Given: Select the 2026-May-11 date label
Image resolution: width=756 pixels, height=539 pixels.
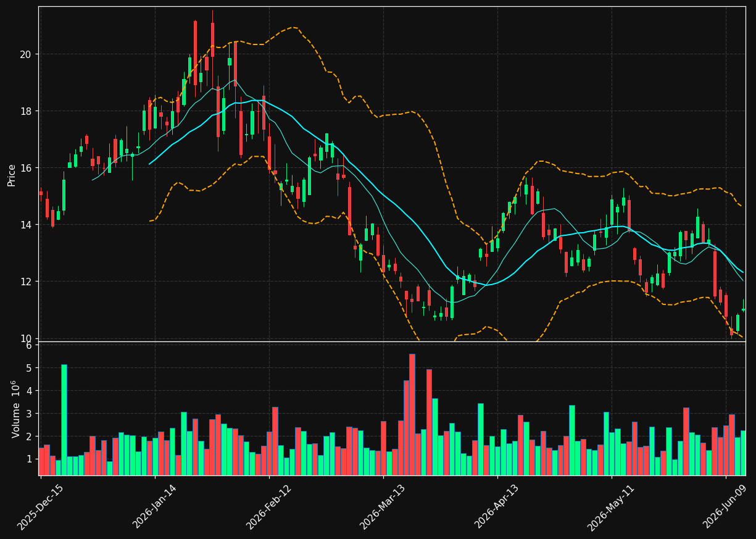Looking at the screenshot, I should [x=611, y=508].
